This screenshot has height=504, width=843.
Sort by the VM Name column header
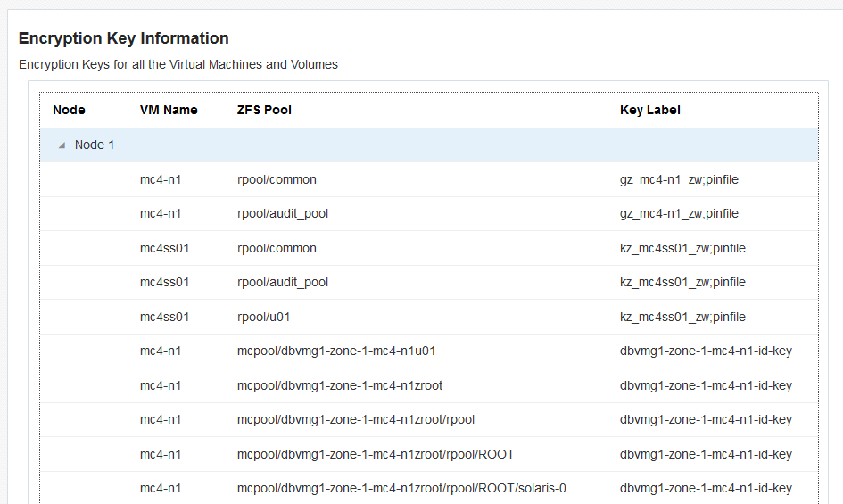click(x=169, y=110)
